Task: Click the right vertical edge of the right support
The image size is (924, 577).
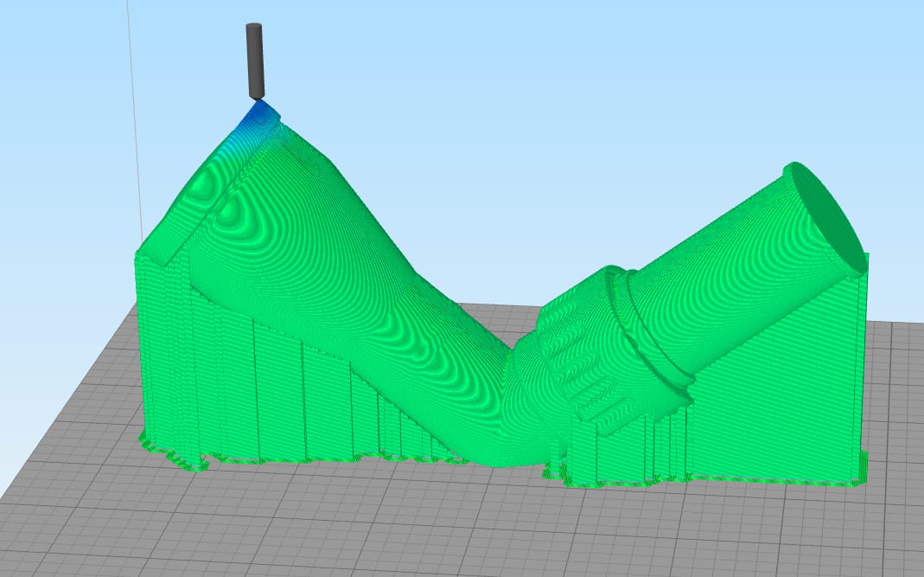Action: click(865, 372)
